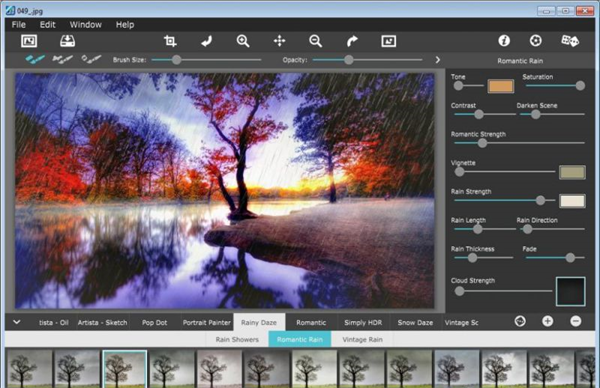
Task: Open the Edit menu
Action: click(48, 25)
